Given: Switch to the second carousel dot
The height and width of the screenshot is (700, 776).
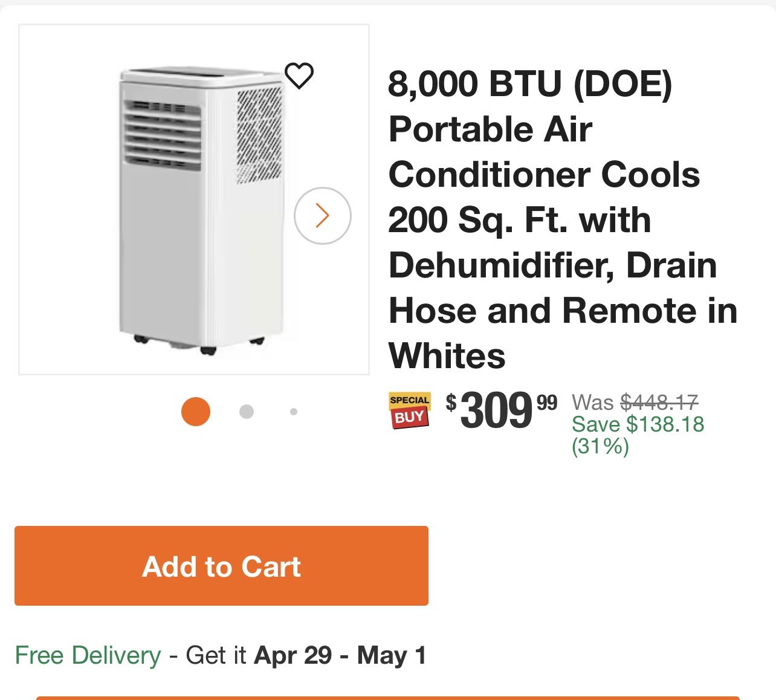Looking at the screenshot, I should 246,412.
